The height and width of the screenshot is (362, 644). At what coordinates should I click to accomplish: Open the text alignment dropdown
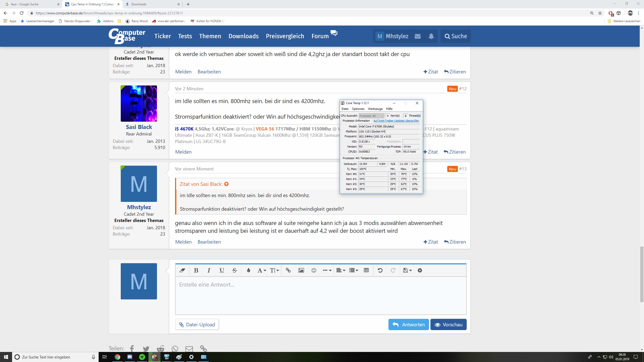(x=341, y=270)
